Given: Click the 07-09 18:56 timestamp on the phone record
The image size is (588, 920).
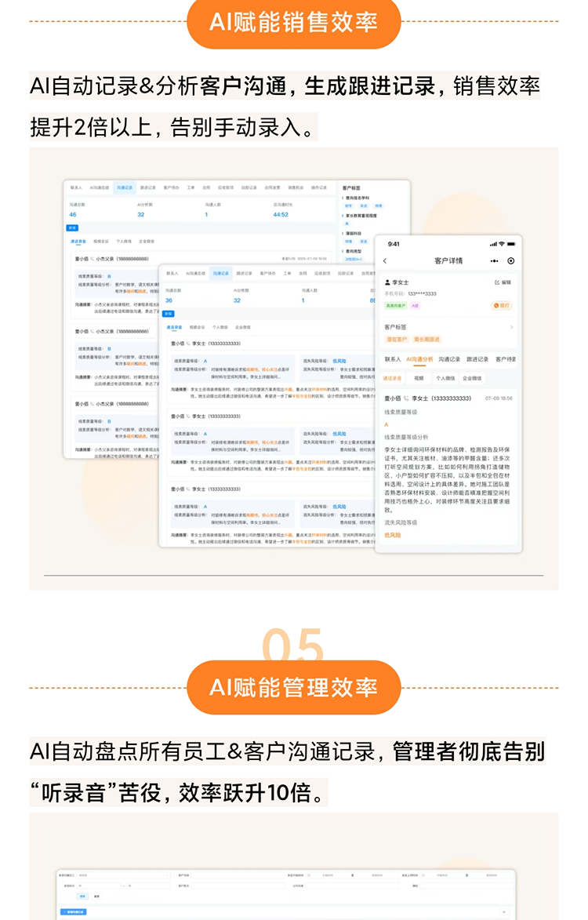Looking at the screenshot, I should [x=499, y=398].
